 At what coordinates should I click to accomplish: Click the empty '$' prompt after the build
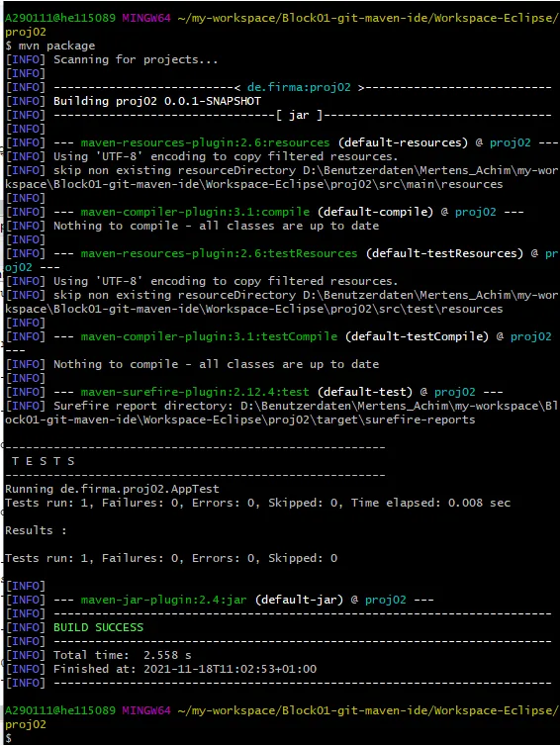point(8,738)
